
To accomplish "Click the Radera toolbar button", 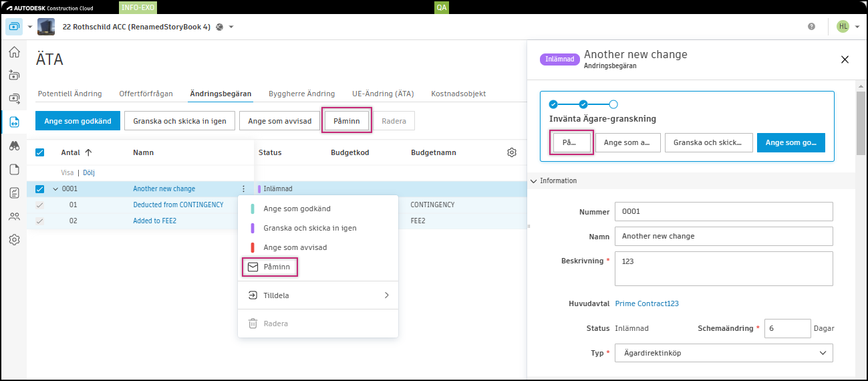I will click(x=394, y=121).
